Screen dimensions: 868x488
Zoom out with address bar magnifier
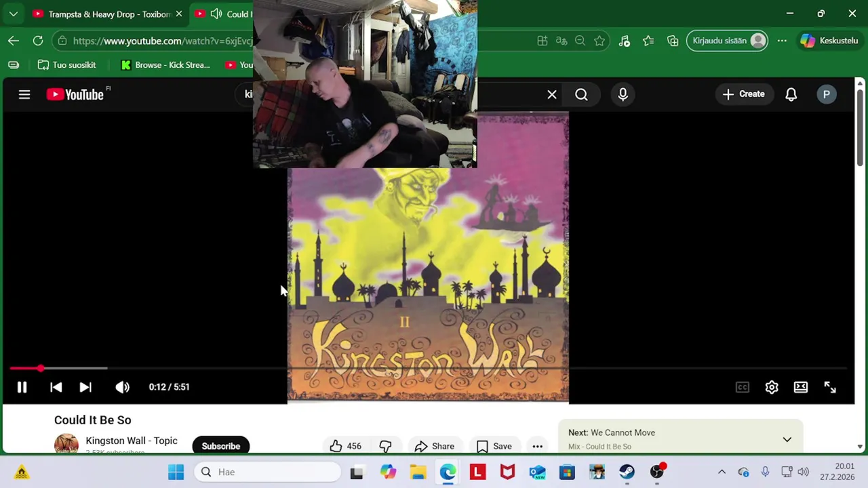[x=580, y=41]
